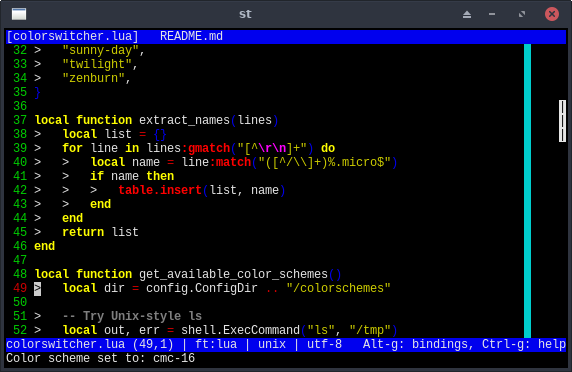Open the st window menu icon
Screen dimensions: 572x372
click(19, 14)
